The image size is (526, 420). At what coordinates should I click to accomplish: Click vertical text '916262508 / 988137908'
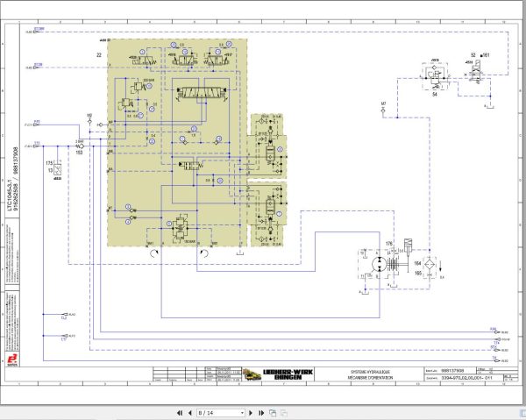click(x=15, y=179)
